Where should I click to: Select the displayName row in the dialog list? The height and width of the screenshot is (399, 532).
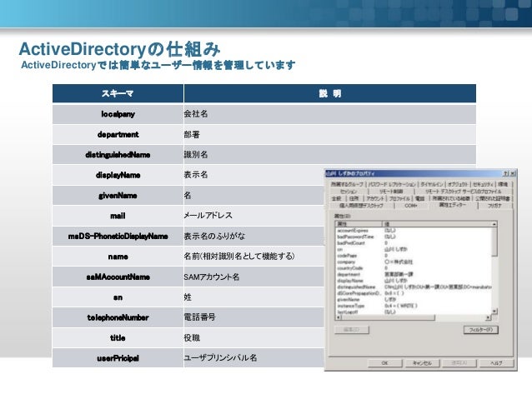pos(414,281)
